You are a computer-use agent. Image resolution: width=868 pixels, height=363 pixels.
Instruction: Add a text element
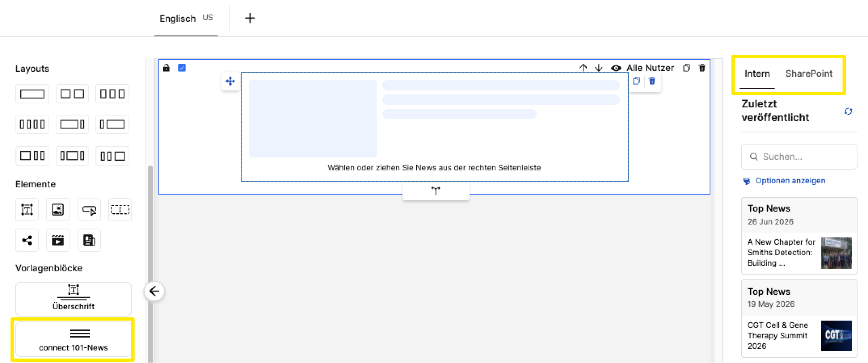click(x=27, y=210)
